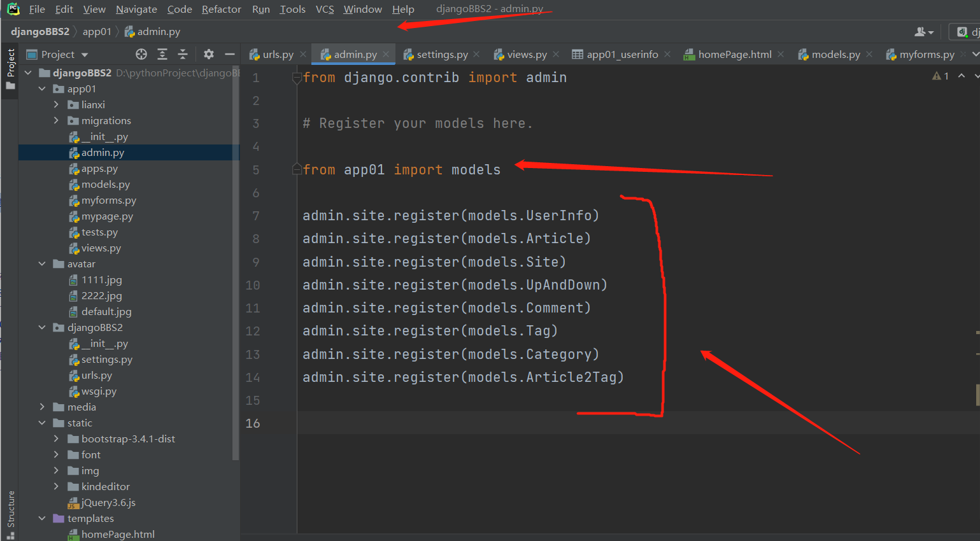Show the inspection warning indicator
Image resolution: width=980 pixels, height=541 pixels.
941,76
